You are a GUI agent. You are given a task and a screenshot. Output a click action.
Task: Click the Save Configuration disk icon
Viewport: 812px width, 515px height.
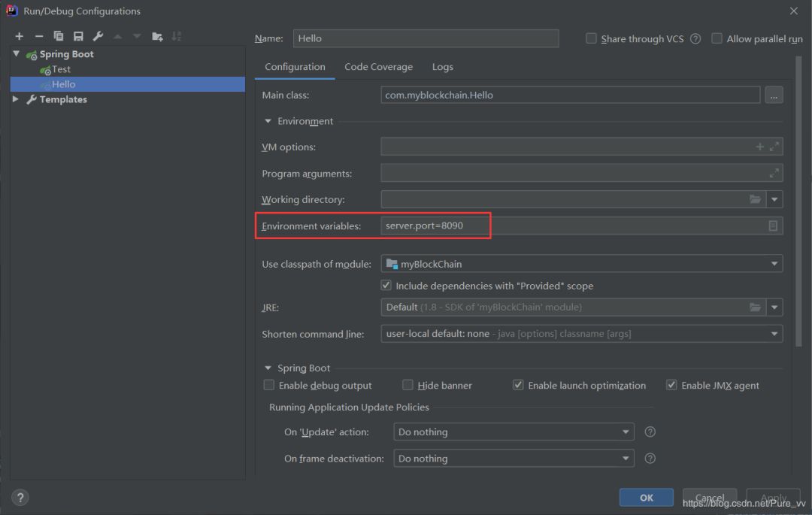coord(78,36)
